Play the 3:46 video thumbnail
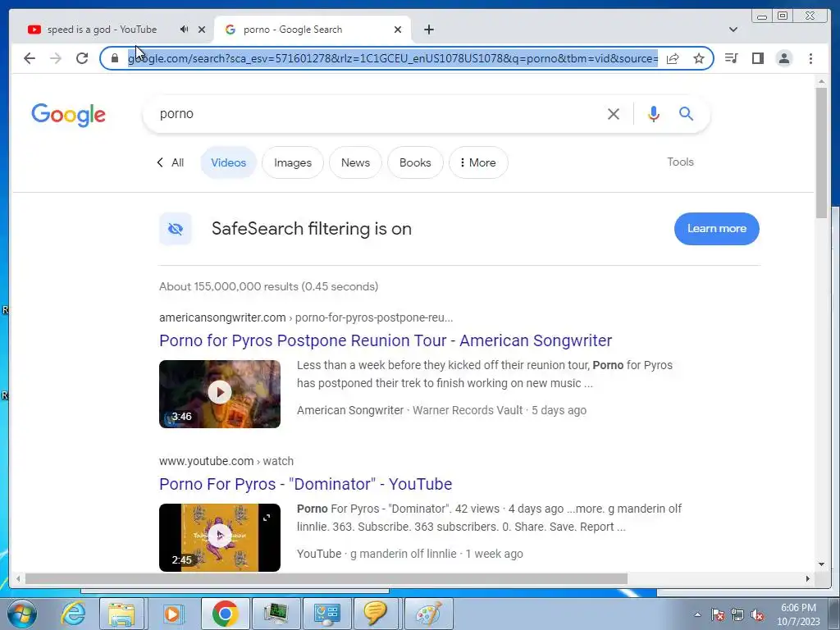This screenshot has width=840, height=630. pos(220,394)
